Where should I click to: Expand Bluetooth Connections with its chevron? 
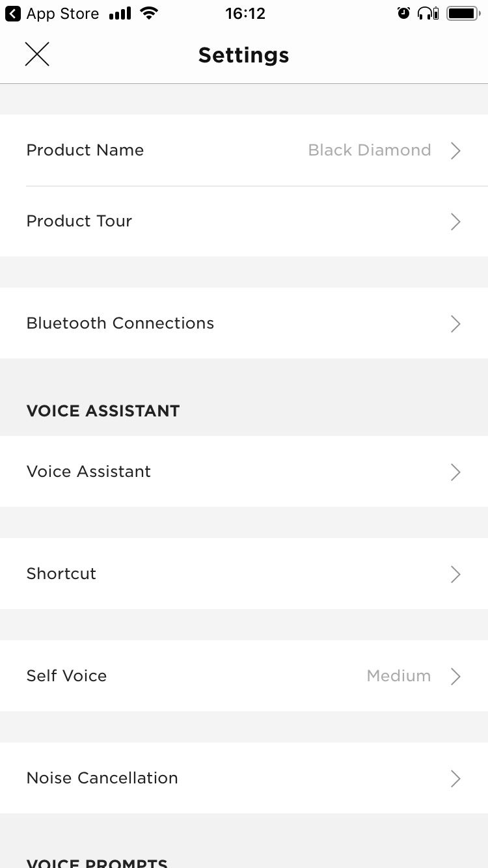(x=455, y=324)
